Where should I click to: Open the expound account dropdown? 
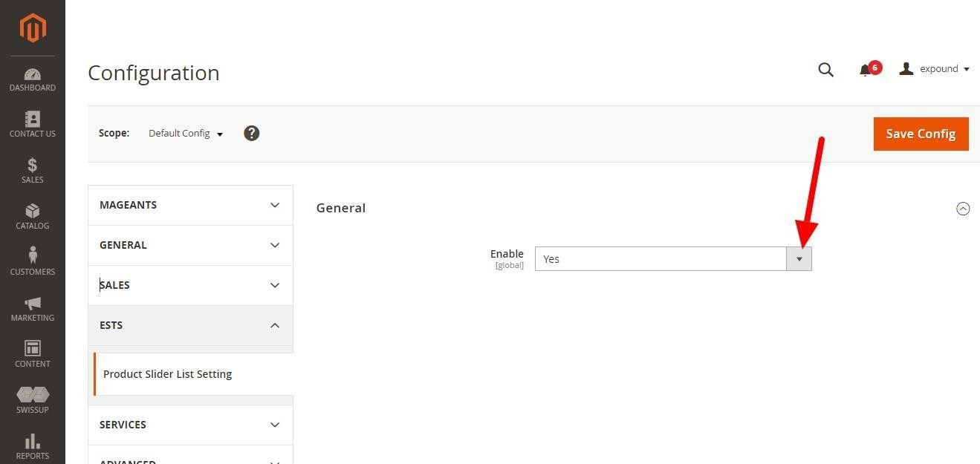pos(935,69)
